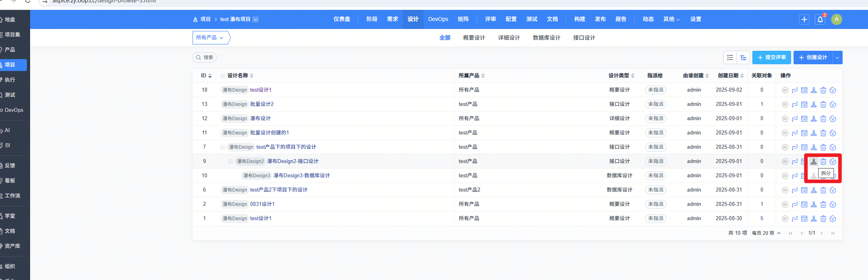This screenshot has width=868, height=280.
Task: Collapse the test产品下的项目下的设计 tree row
Action: 223,147
